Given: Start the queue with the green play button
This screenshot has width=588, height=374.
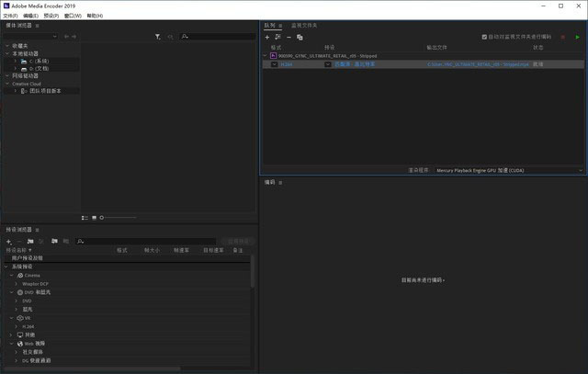Looking at the screenshot, I should (x=578, y=37).
